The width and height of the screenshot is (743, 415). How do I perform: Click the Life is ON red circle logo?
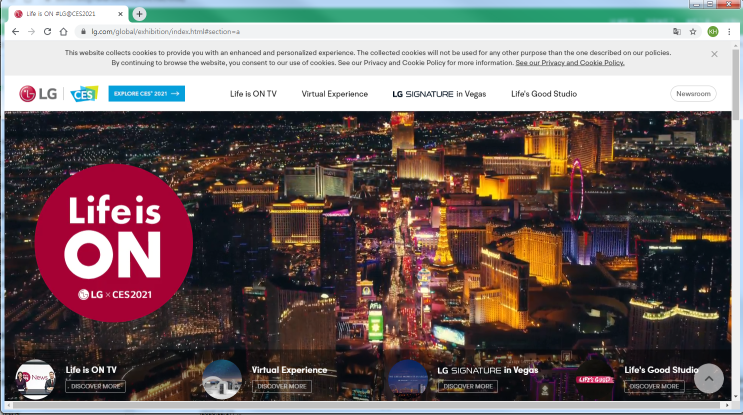click(x=114, y=243)
